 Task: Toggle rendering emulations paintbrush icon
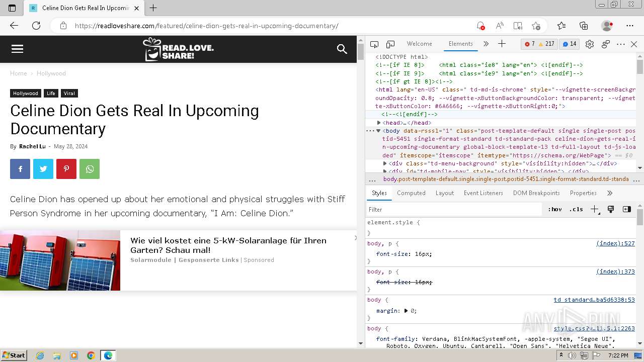tap(611, 209)
